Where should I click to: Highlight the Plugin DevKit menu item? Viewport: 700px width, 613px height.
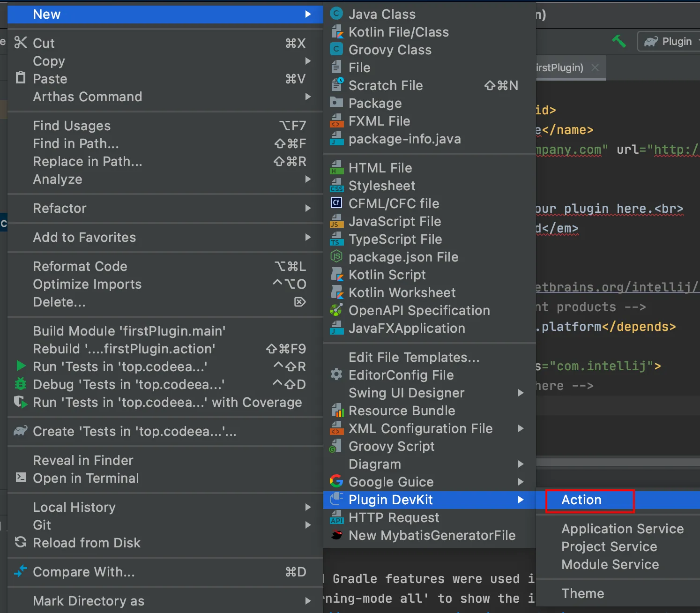click(430, 500)
